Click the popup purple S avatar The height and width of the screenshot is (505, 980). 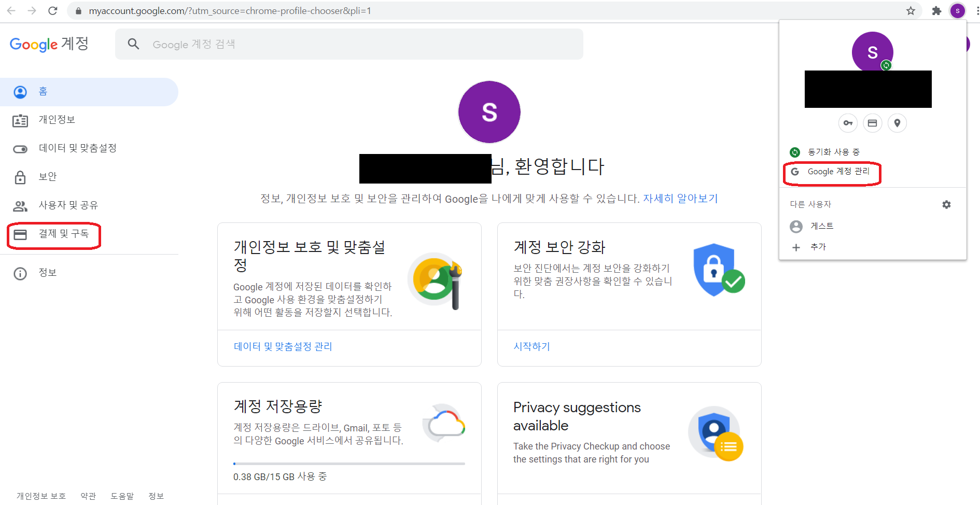click(x=873, y=52)
